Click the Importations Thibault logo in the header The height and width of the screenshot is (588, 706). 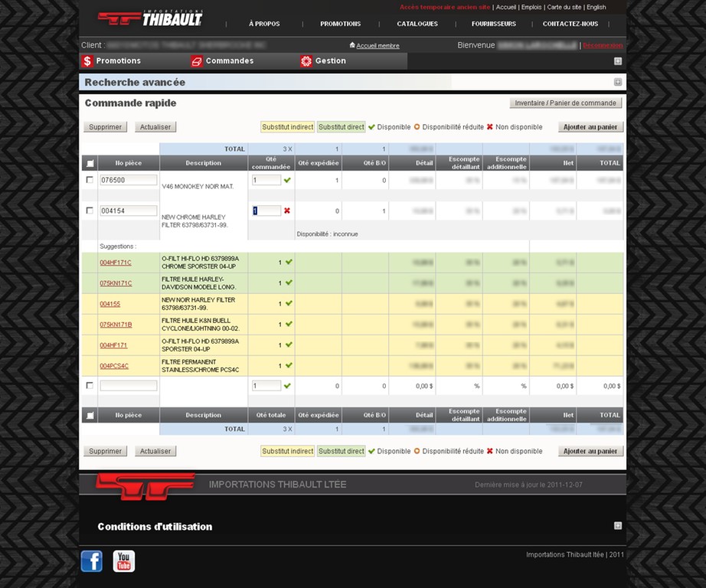pos(150,18)
